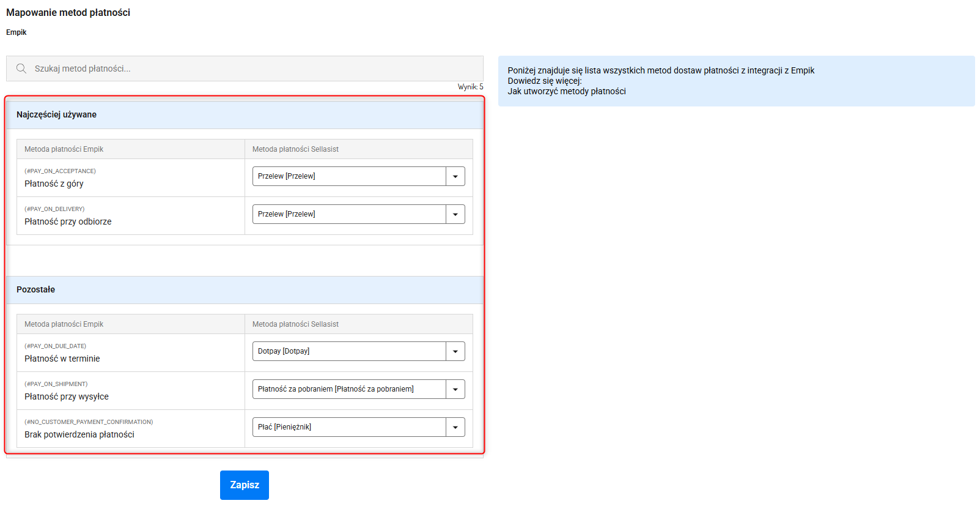Focus the 'Szukaj metod płatności' search field
The width and height of the screenshot is (980, 506).
[245, 69]
